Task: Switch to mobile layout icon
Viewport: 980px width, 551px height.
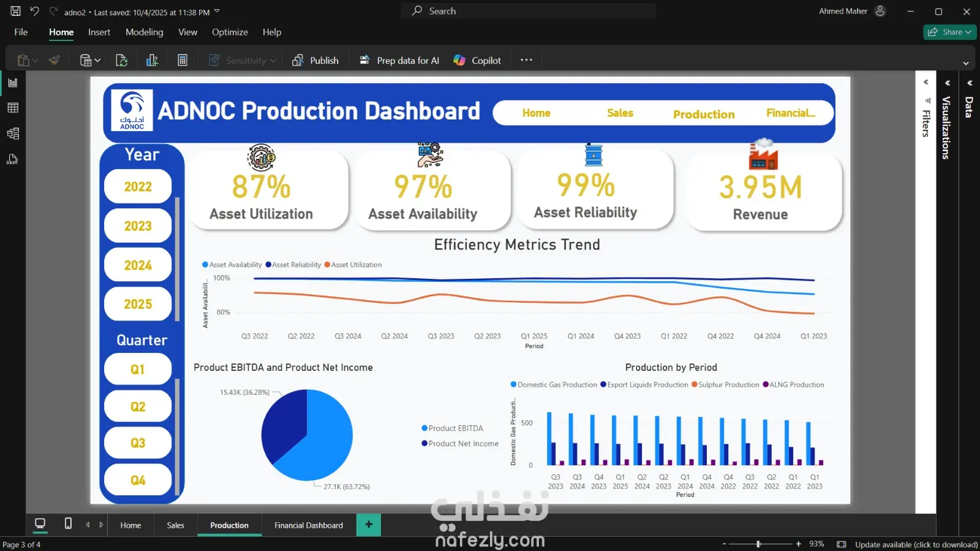Action: tap(68, 523)
